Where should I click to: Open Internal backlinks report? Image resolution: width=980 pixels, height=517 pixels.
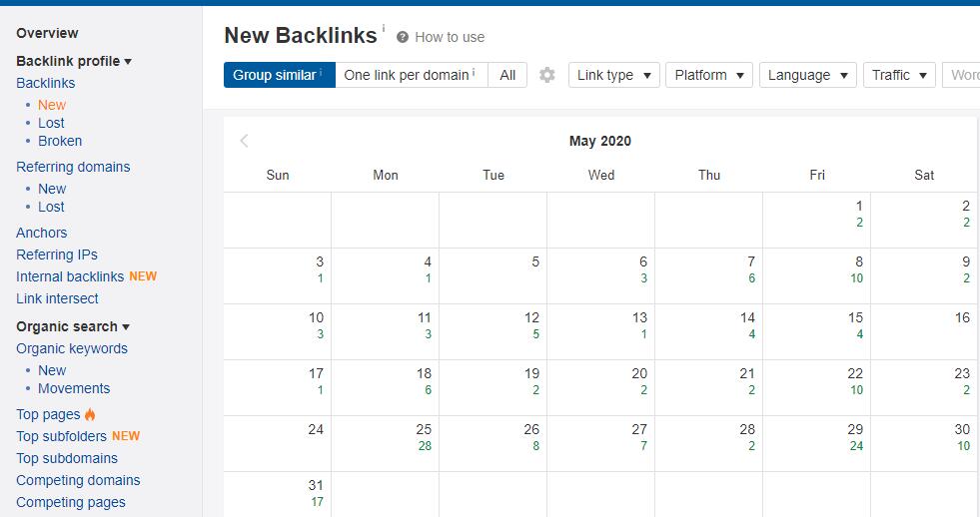(x=70, y=276)
